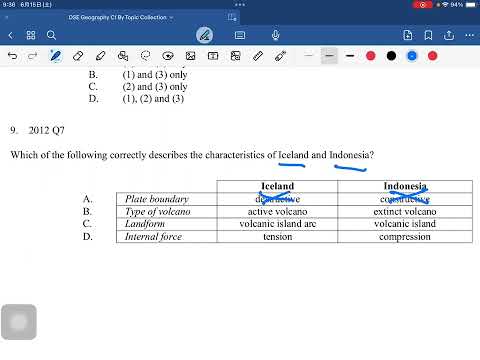480x360 pixels.
Task: Go back with the left arrow
Action: (10, 35)
